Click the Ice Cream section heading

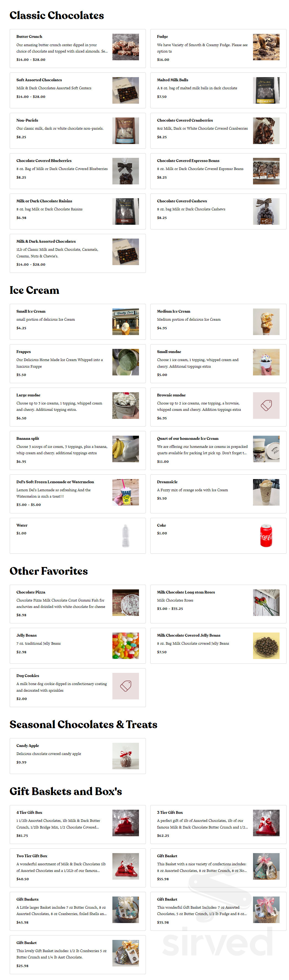point(34,290)
